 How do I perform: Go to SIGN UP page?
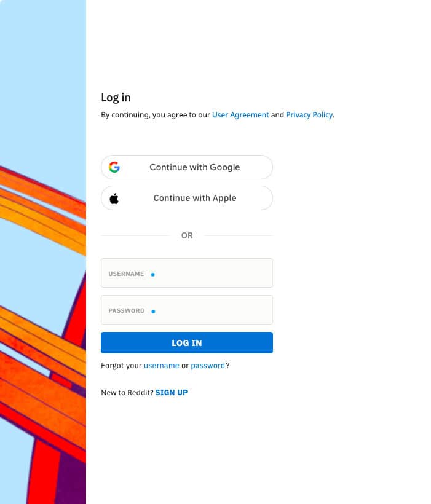(172, 393)
